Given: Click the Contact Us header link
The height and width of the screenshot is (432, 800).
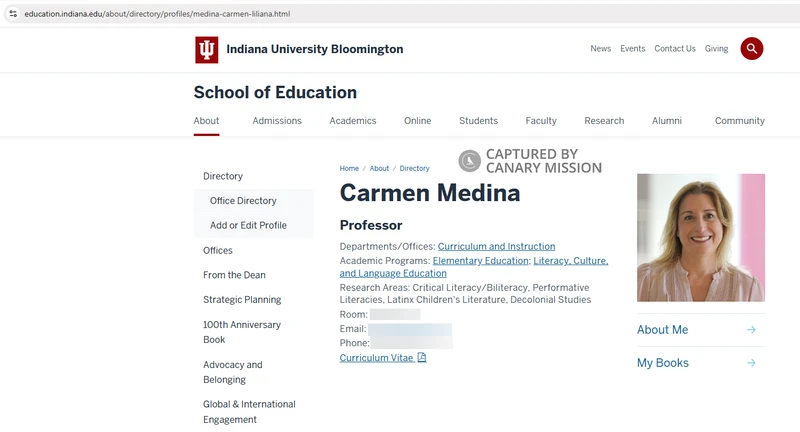Looking at the screenshot, I should (x=674, y=48).
